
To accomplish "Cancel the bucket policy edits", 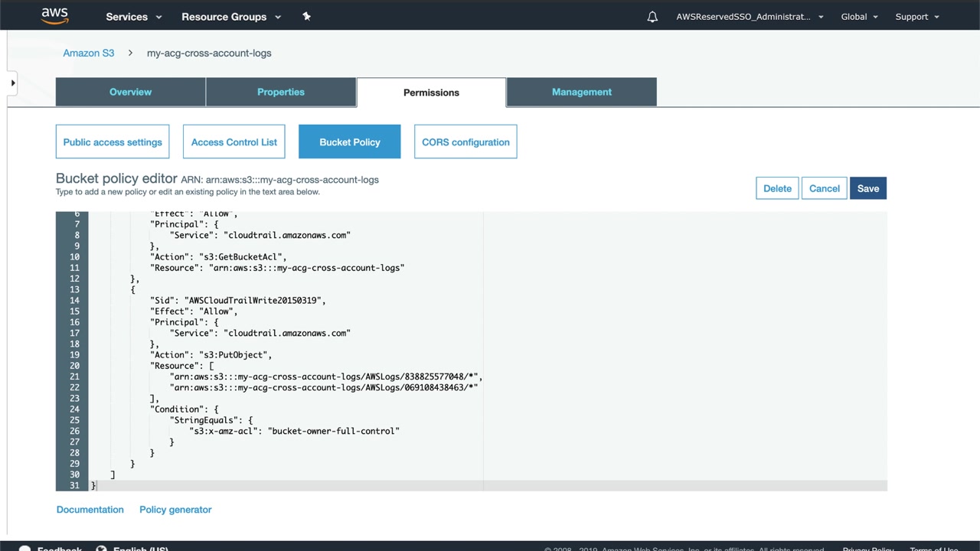I will (x=825, y=188).
